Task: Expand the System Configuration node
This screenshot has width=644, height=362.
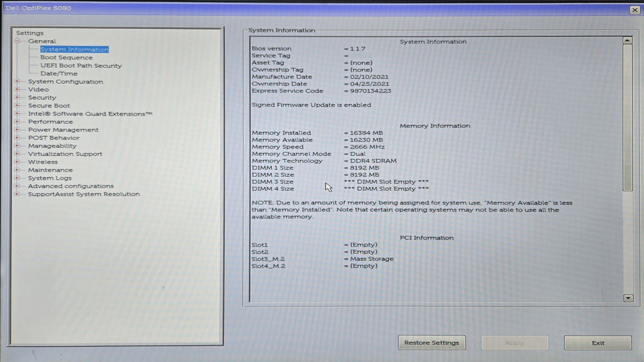Action: pos(17,82)
